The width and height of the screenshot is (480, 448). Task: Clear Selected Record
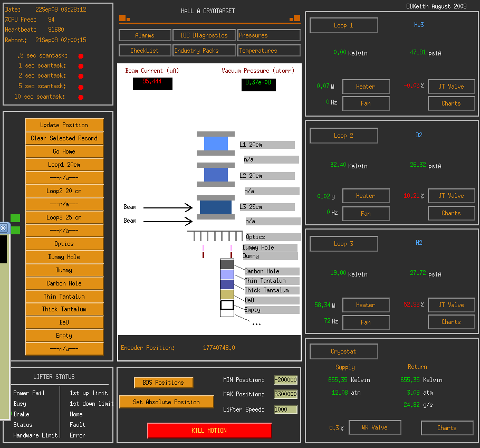64,138
